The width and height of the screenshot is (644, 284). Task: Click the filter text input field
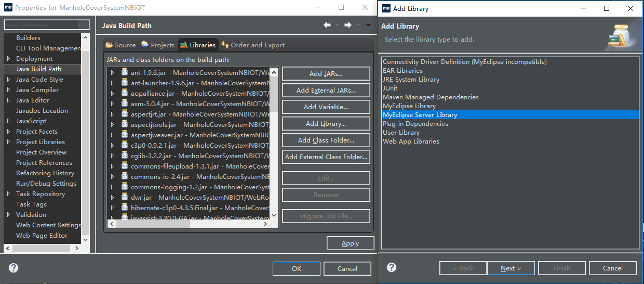click(47, 25)
